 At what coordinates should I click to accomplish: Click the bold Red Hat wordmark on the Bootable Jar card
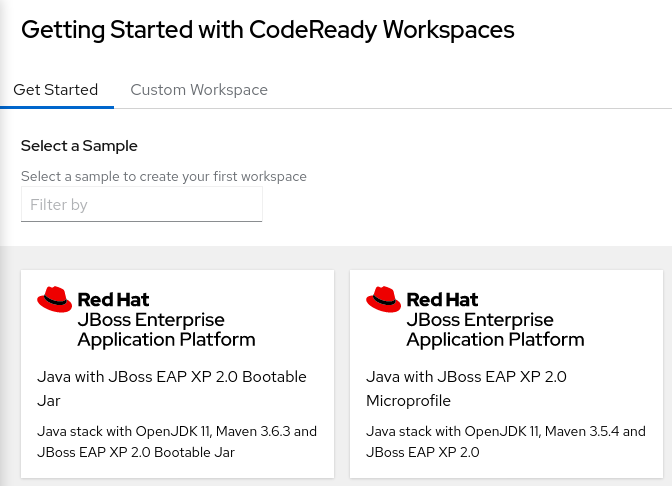[113, 299]
